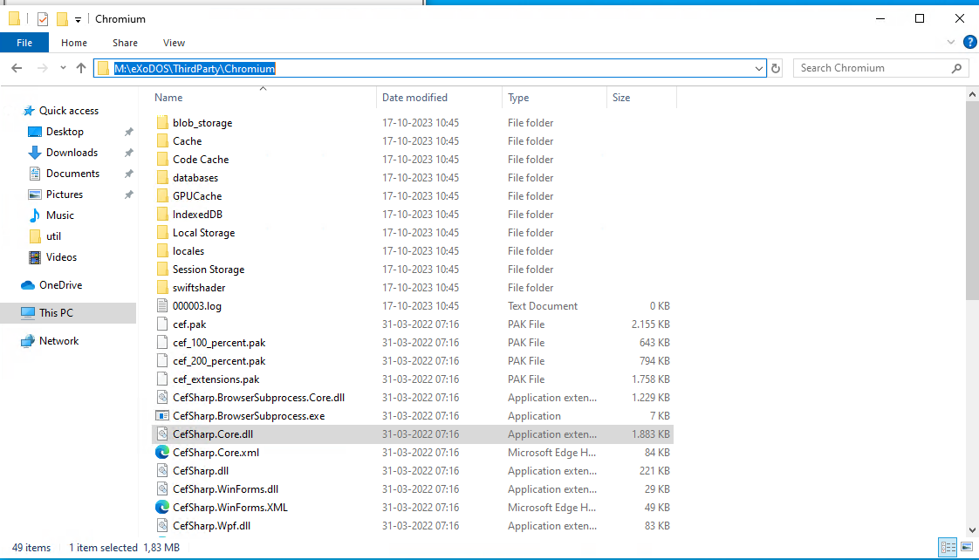Select the blob_storage folder icon
The width and height of the screenshot is (979, 560).
click(x=162, y=122)
